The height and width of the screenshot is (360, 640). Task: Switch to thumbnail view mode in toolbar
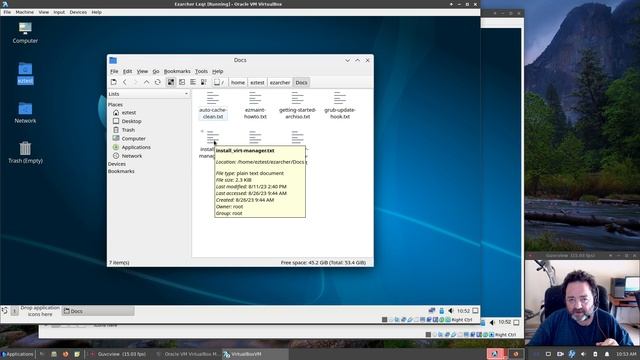[182, 82]
